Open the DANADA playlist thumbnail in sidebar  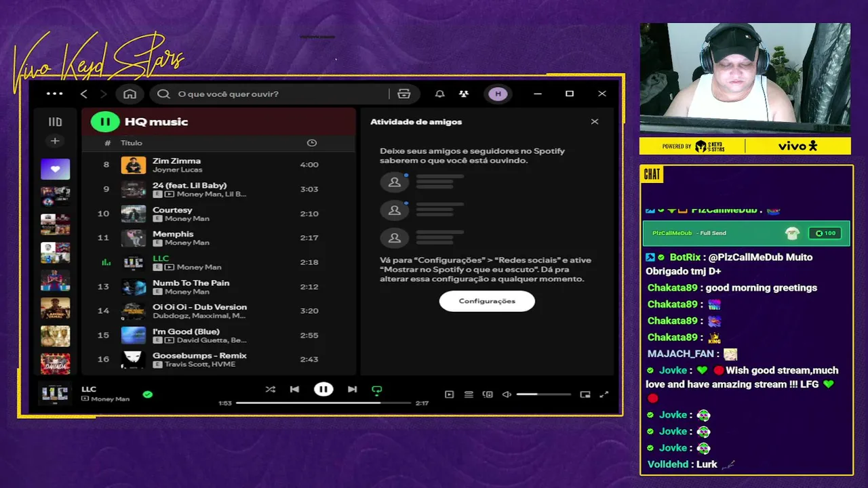(x=55, y=363)
